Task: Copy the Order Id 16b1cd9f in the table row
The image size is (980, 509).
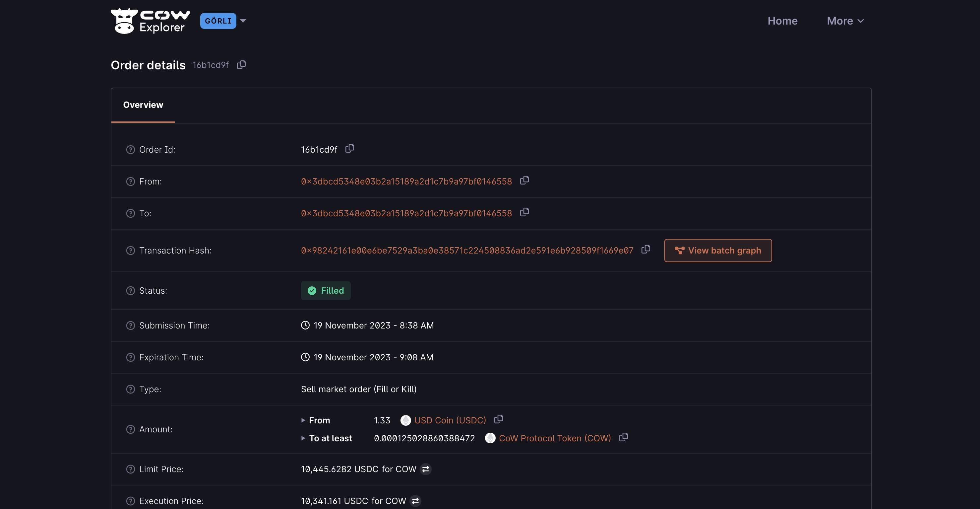Action: pos(350,148)
